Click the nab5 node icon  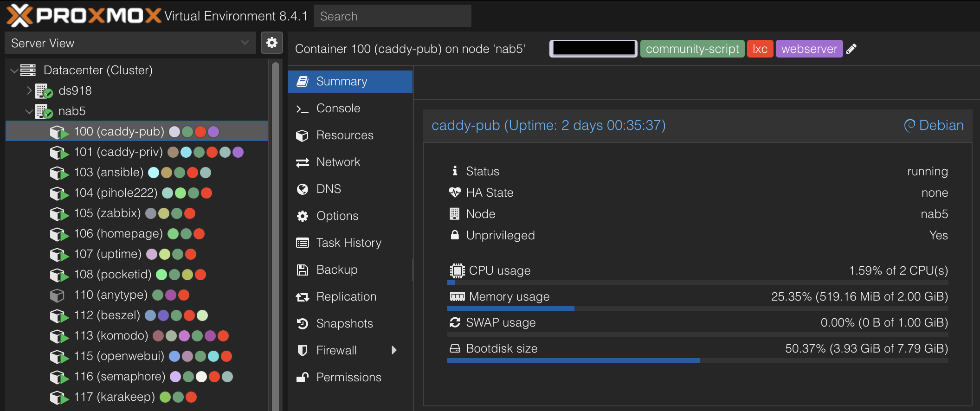coord(44,111)
